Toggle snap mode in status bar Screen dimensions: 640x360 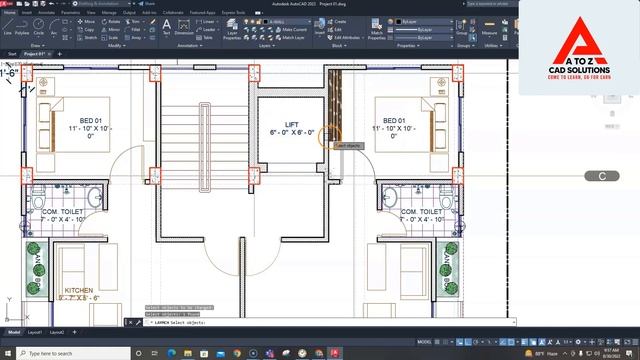pos(445,342)
